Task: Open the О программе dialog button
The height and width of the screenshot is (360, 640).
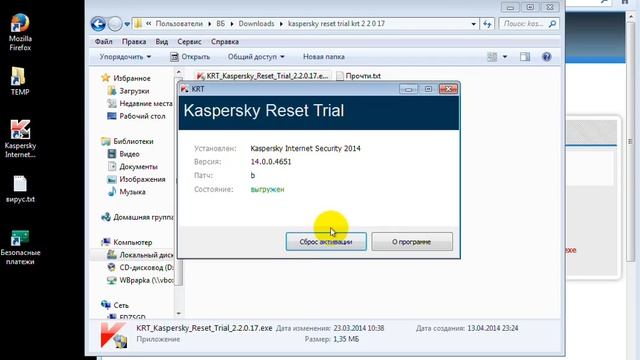Action: click(x=412, y=242)
